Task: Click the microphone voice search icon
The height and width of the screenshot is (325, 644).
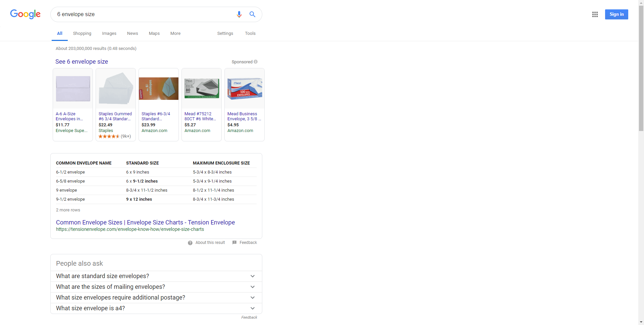Action: click(x=239, y=14)
